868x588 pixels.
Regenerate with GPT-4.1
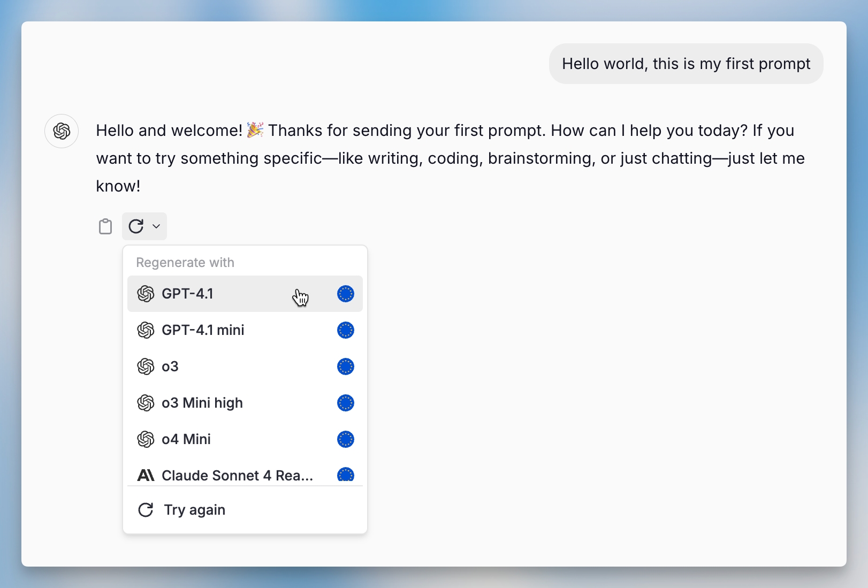(x=187, y=294)
